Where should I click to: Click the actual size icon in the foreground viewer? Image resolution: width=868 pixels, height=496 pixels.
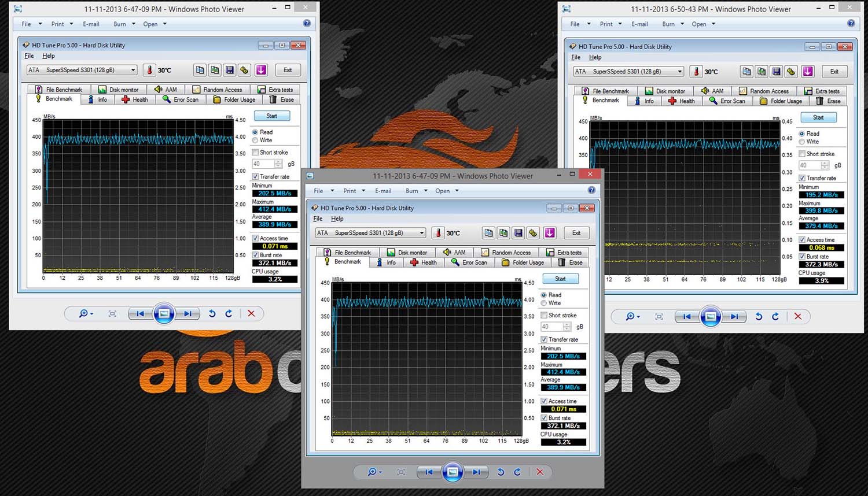coord(401,472)
